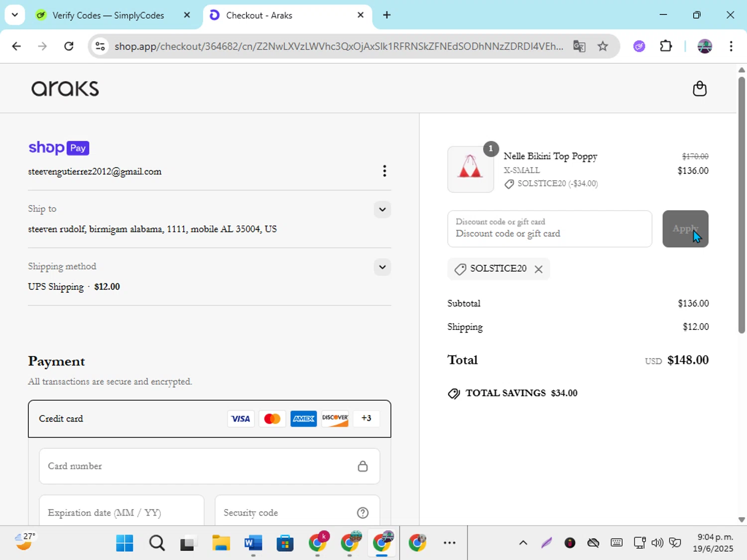747x560 pixels.
Task: Click the Mastercard logo
Action: point(272,419)
